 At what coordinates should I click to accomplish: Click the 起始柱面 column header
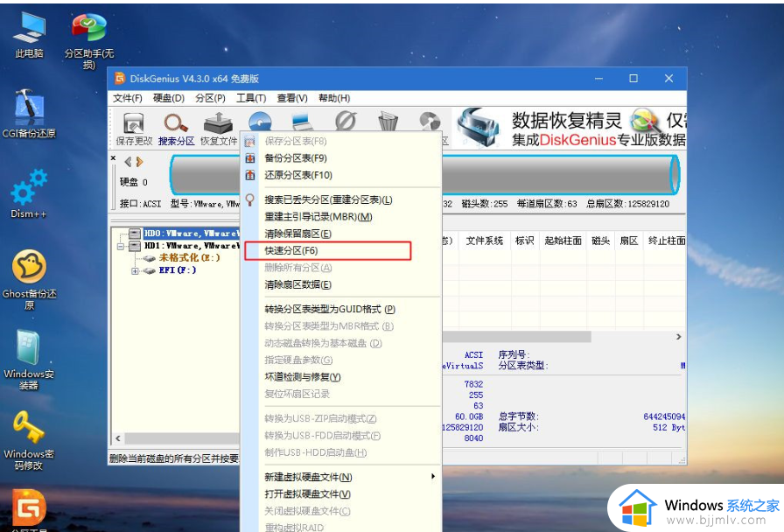click(x=563, y=241)
